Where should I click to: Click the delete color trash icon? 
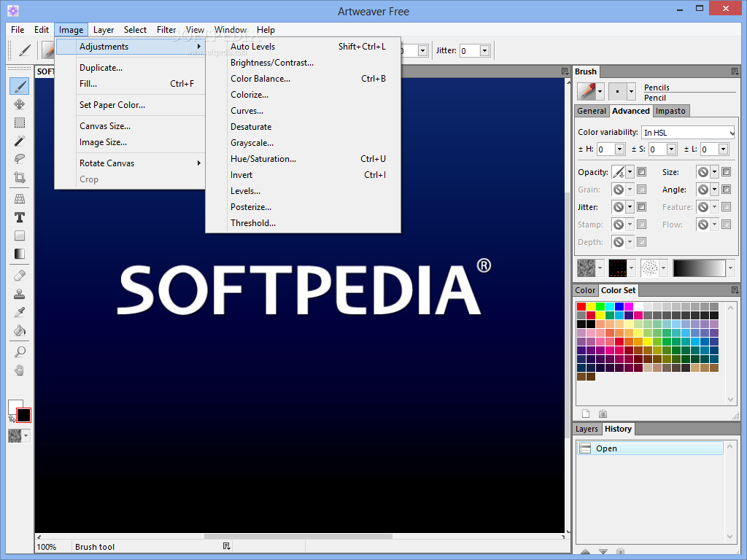(x=603, y=413)
